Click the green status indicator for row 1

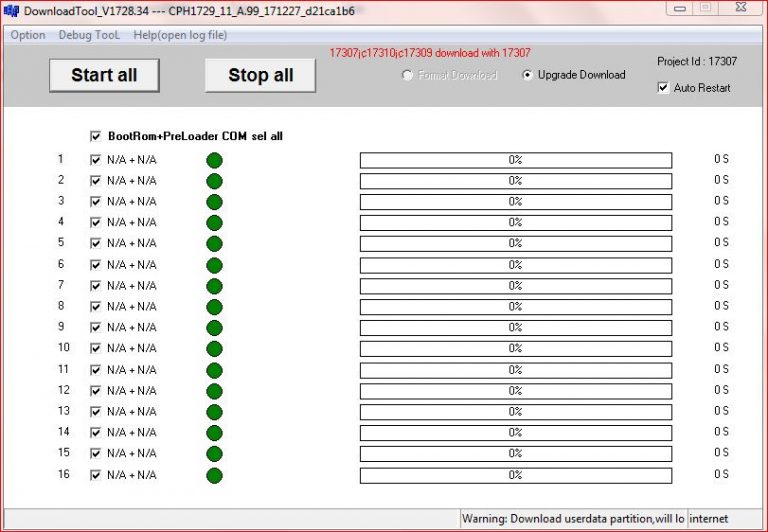pyautogui.click(x=214, y=160)
